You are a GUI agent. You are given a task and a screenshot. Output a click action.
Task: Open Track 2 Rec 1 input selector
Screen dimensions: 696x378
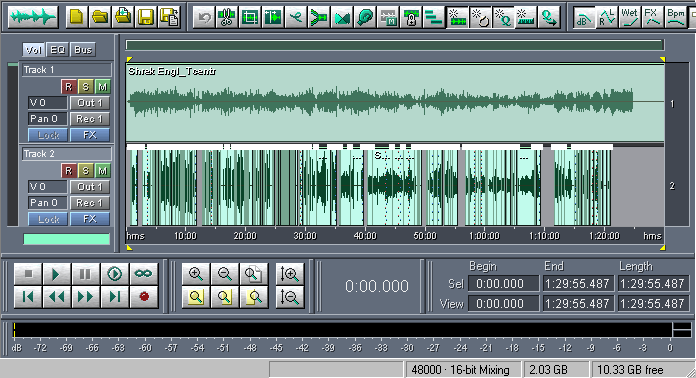tap(90, 203)
